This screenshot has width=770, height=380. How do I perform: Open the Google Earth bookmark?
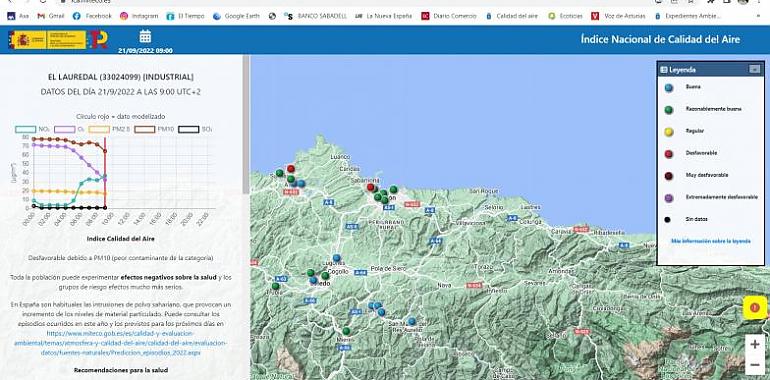(x=237, y=16)
